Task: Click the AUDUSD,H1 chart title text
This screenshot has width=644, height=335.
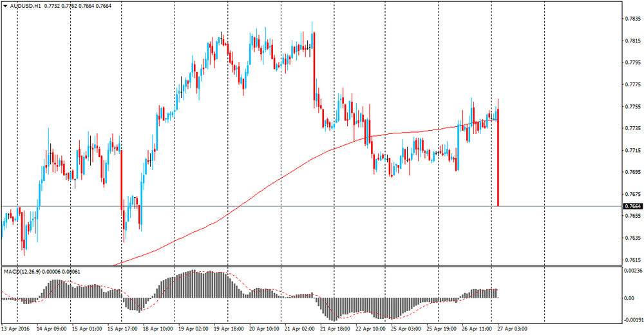Action: [x=26, y=6]
